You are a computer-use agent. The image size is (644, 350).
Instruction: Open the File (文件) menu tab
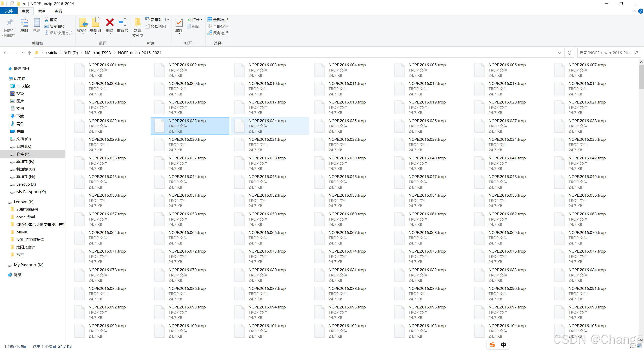coord(9,11)
